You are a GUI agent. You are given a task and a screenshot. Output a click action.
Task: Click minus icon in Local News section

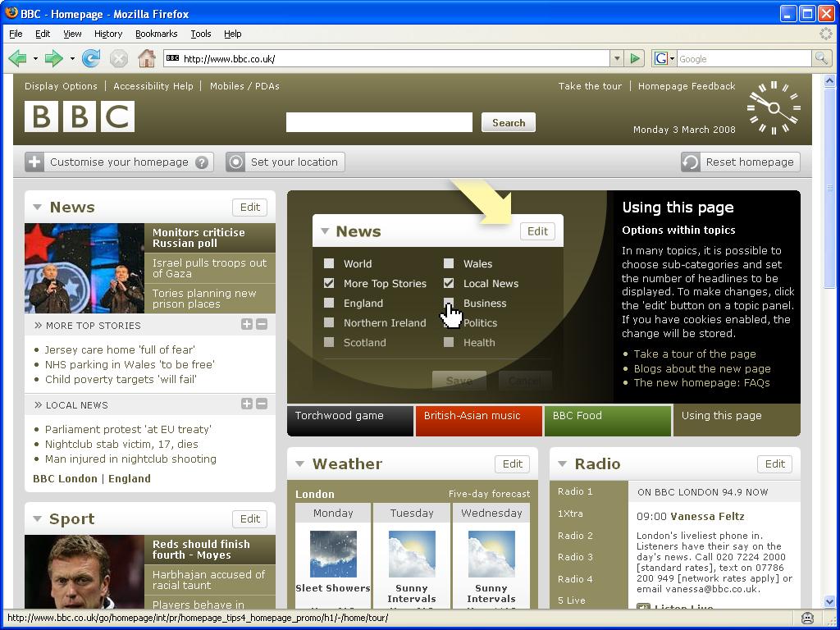point(262,404)
